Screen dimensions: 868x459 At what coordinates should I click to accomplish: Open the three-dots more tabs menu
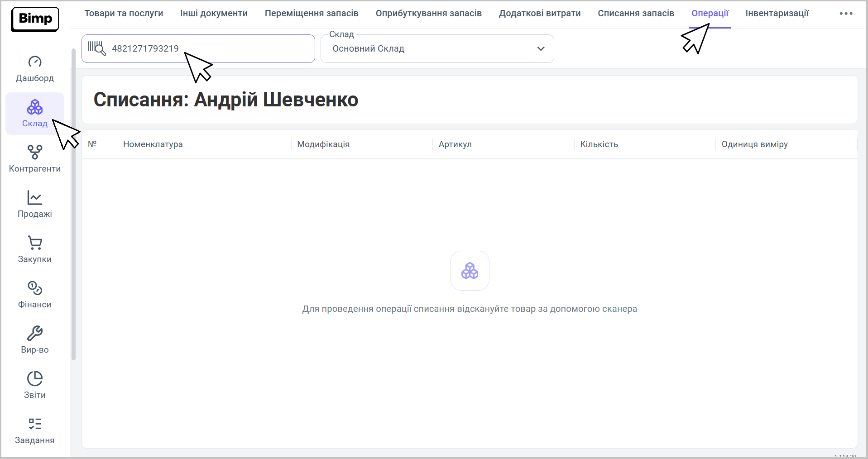click(x=846, y=14)
